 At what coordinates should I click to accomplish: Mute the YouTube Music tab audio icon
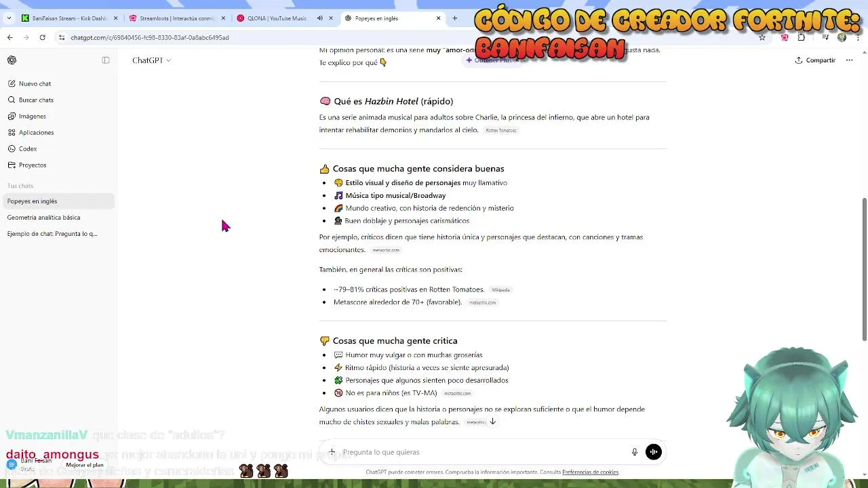[319, 18]
